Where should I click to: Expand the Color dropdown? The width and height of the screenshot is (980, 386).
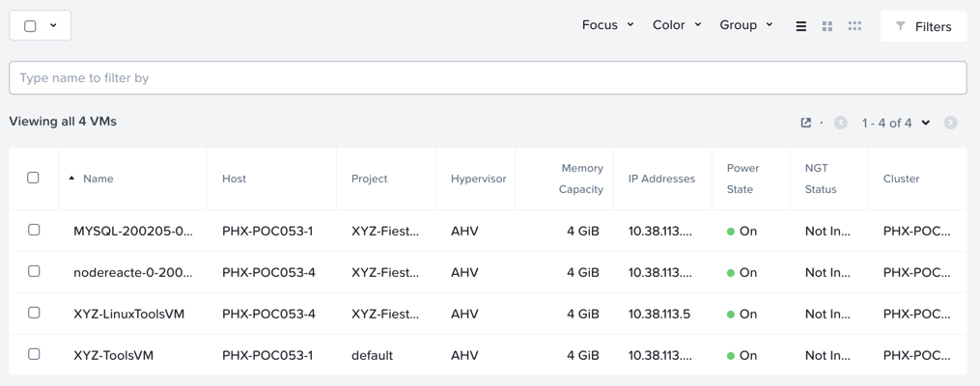pyautogui.click(x=677, y=25)
